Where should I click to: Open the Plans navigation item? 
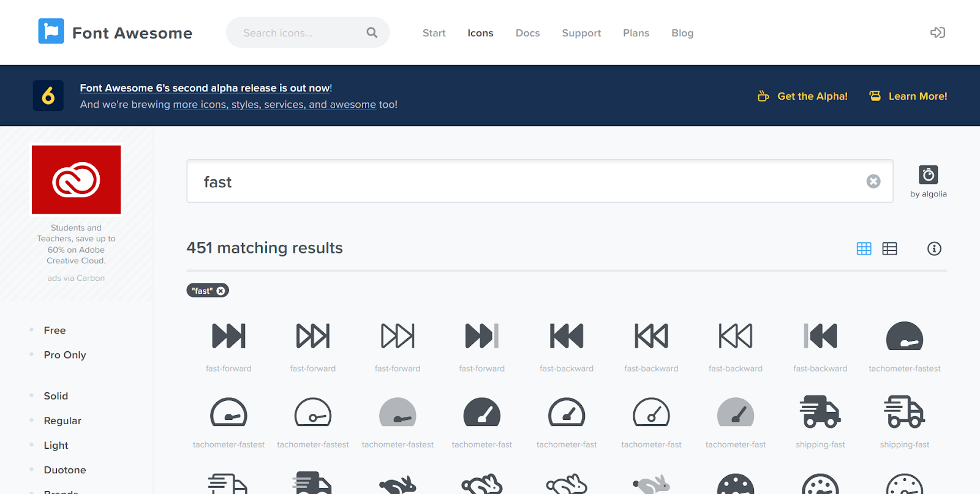(636, 33)
